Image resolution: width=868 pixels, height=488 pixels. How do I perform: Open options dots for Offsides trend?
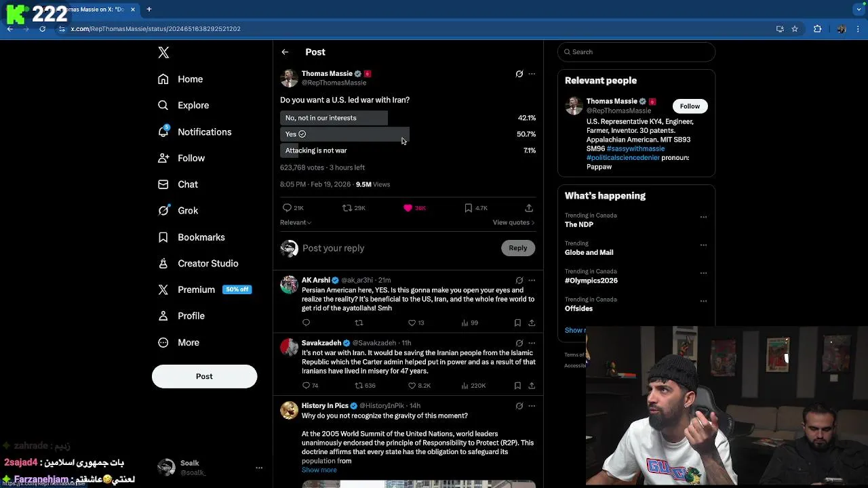(703, 301)
